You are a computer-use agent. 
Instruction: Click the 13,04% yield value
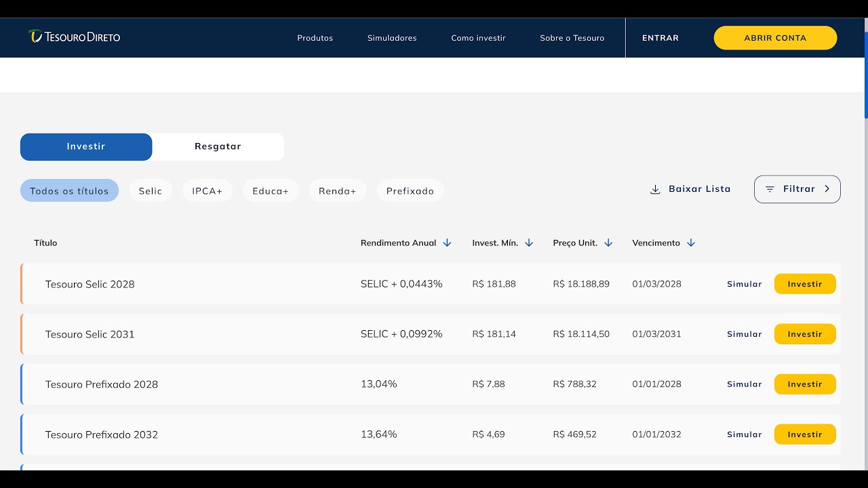pos(379,384)
